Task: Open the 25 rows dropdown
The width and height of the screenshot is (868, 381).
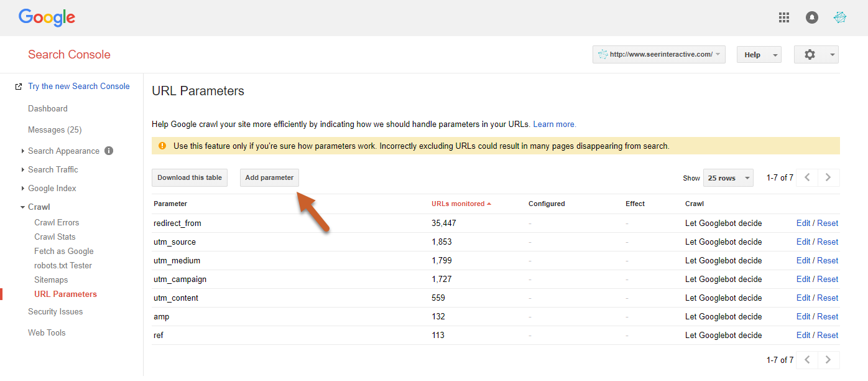Action: 727,178
